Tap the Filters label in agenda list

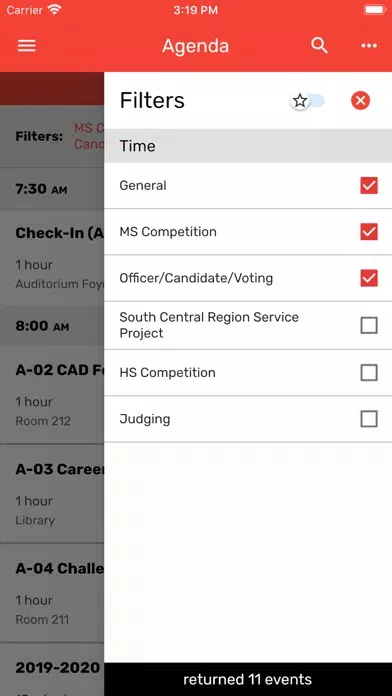[39, 136]
